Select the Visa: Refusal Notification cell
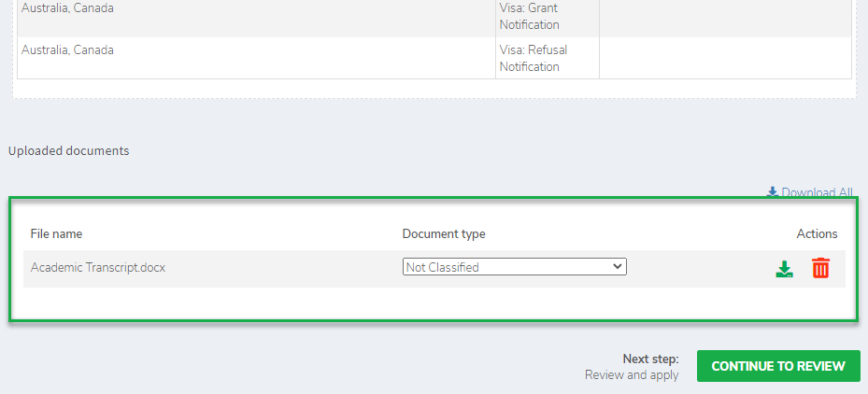 (x=534, y=58)
